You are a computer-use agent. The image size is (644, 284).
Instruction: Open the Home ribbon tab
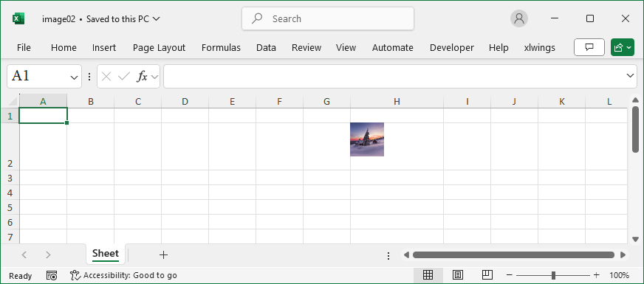pos(64,48)
